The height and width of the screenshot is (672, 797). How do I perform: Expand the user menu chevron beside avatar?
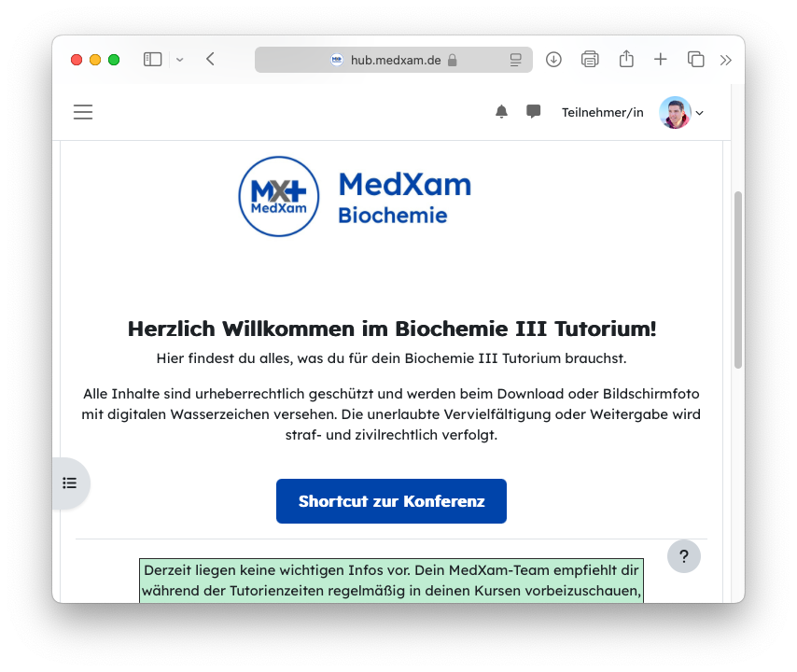click(x=700, y=113)
